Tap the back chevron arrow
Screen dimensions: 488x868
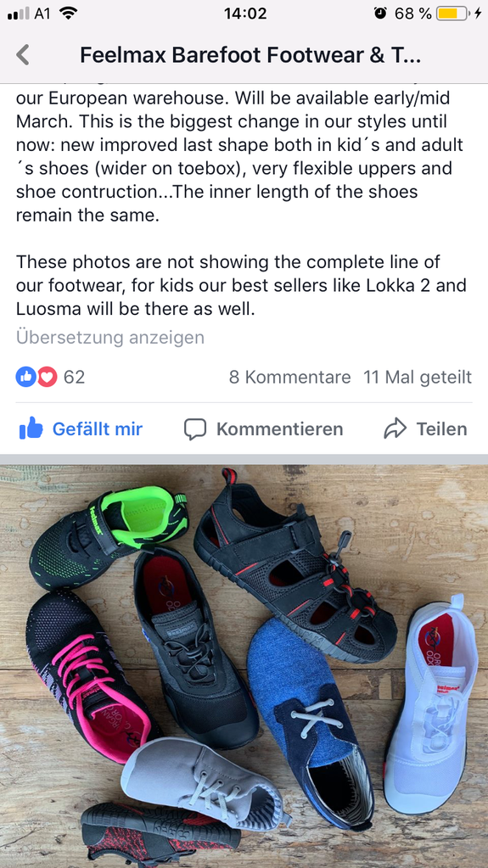[x=22, y=55]
